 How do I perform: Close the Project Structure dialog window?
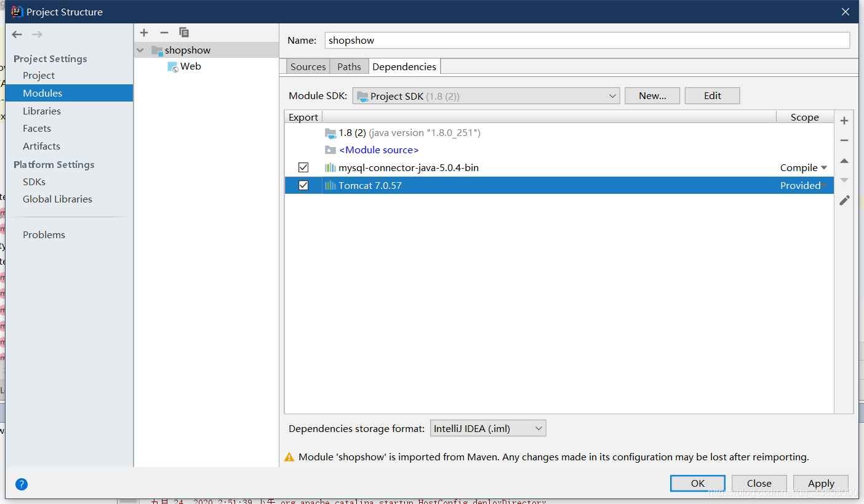click(846, 12)
